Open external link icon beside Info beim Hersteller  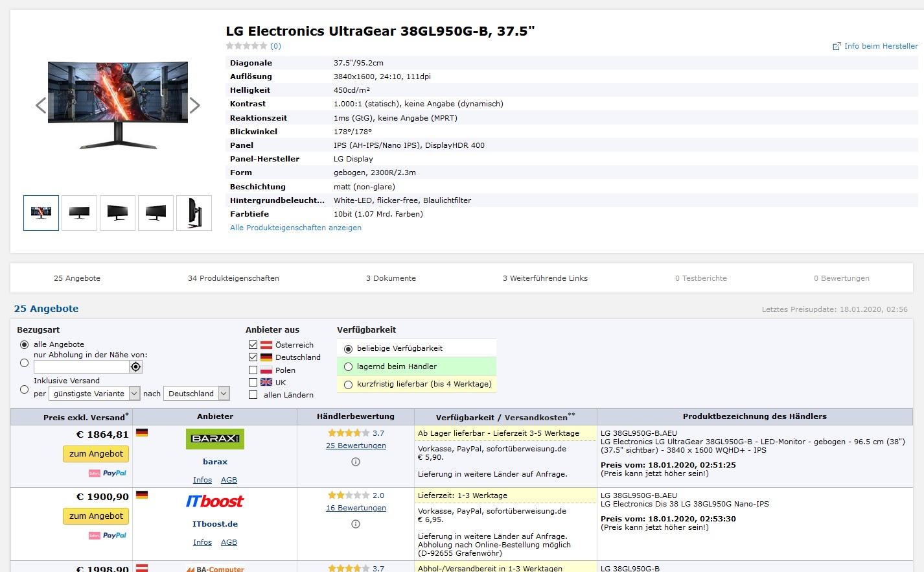pyautogui.click(x=837, y=46)
